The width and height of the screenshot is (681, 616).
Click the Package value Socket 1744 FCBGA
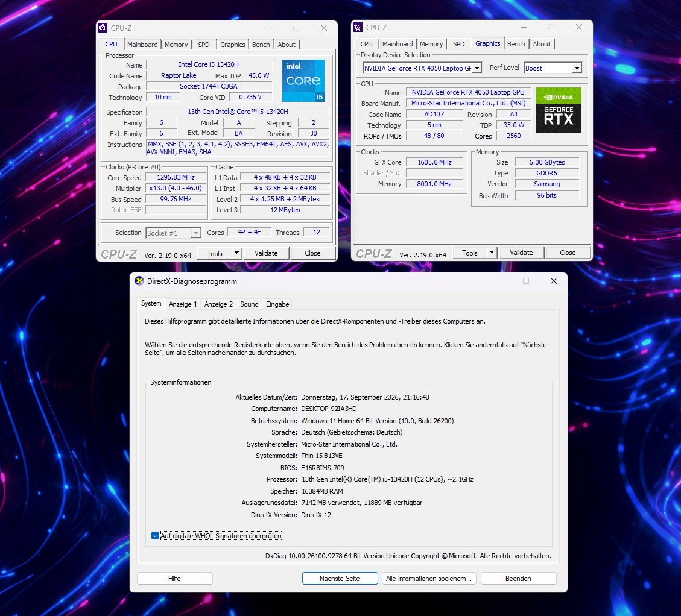click(209, 86)
